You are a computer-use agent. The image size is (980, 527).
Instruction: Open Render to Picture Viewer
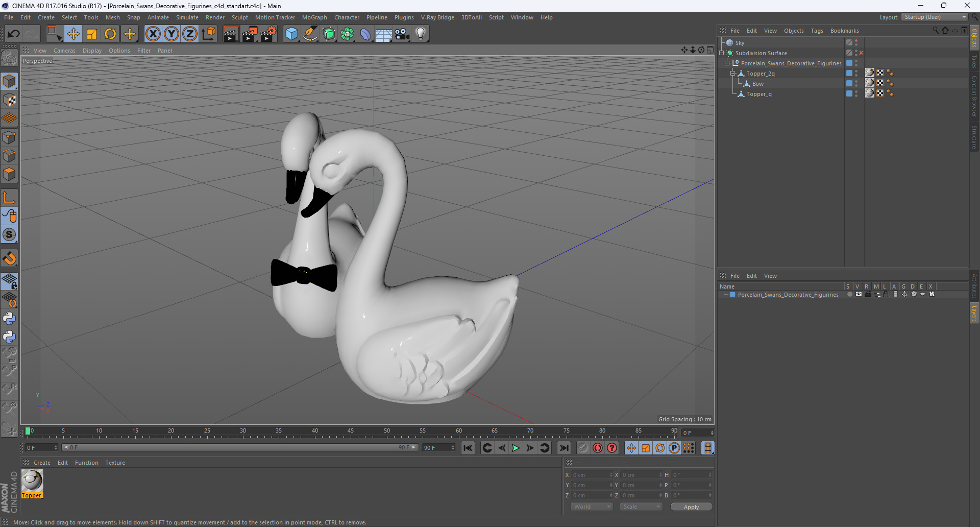[x=250, y=34]
